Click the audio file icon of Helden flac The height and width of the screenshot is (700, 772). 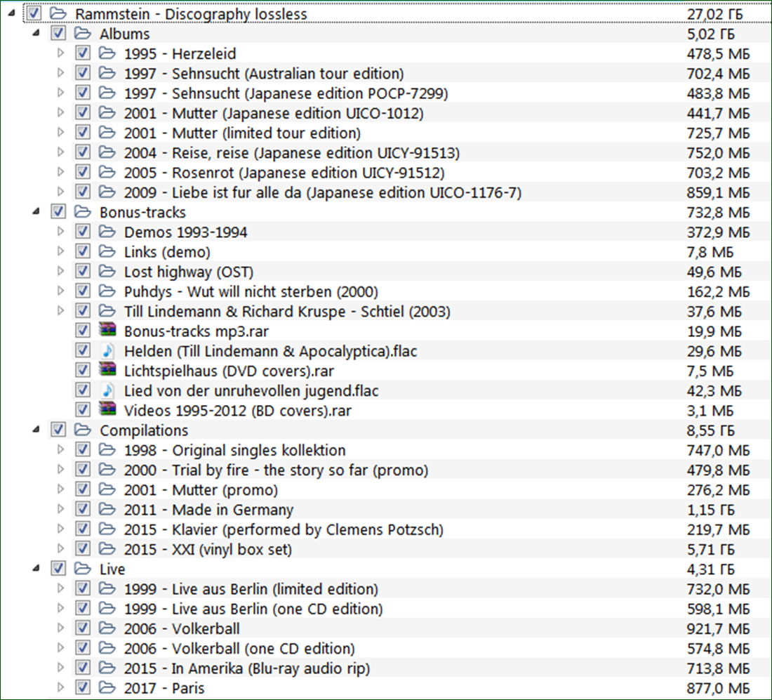(x=107, y=351)
